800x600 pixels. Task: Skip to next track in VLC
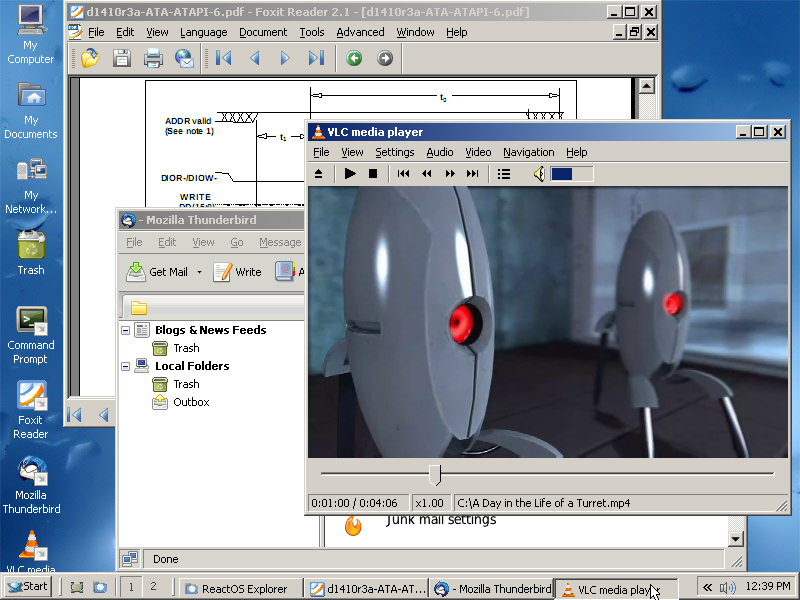pyautogui.click(x=473, y=174)
